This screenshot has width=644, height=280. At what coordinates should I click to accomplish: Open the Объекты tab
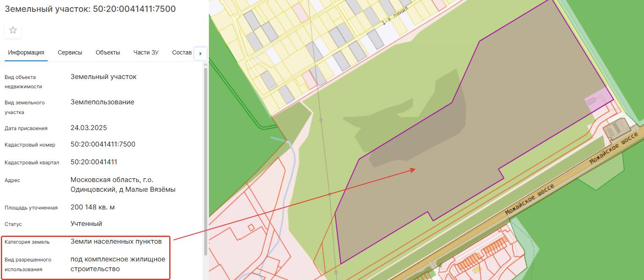point(108,52)
